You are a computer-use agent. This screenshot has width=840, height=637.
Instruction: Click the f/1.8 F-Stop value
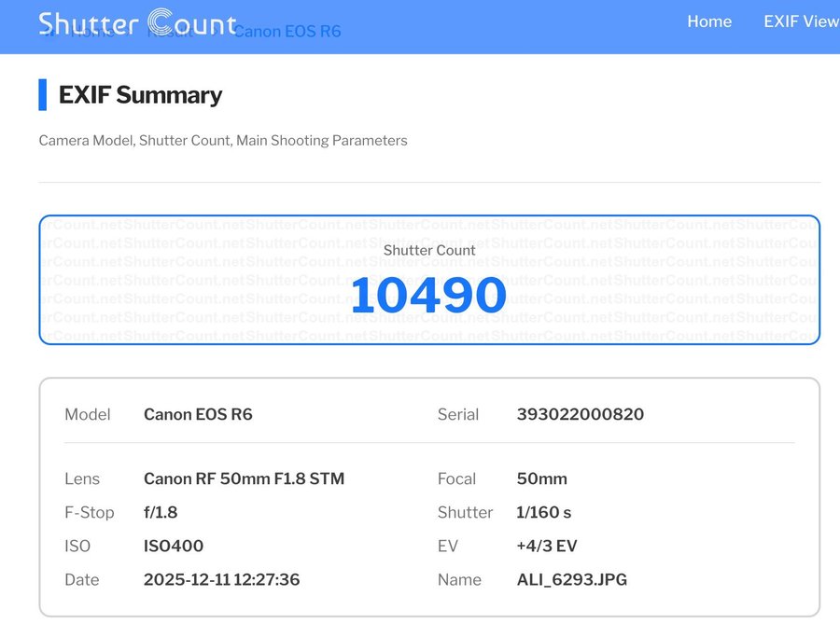[161, 512]
